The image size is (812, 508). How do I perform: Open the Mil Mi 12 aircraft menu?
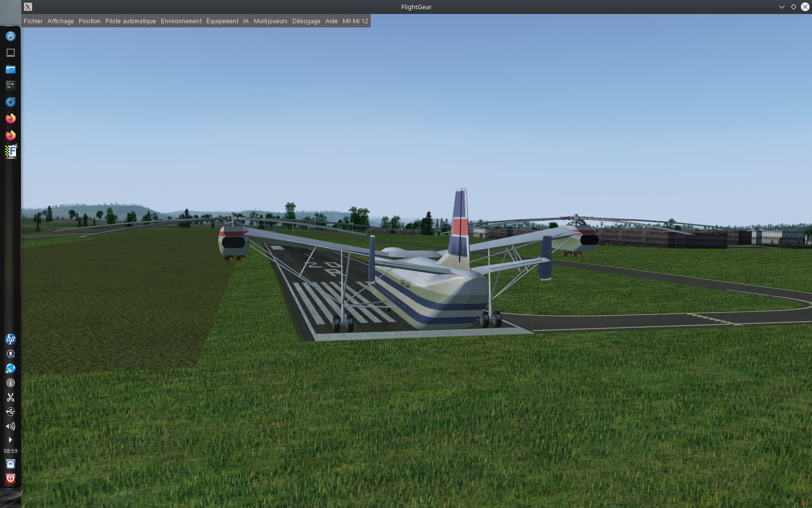(355, 21)
